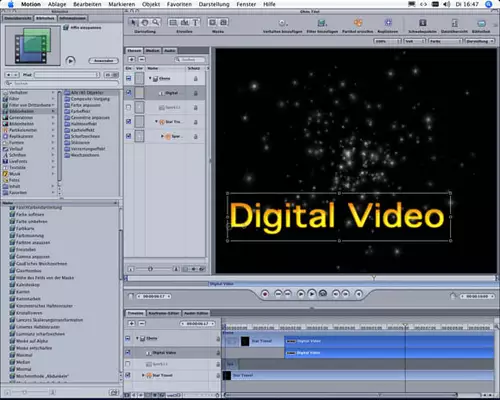
Task: Open the Pfad path dropdown
Action: 67,75
